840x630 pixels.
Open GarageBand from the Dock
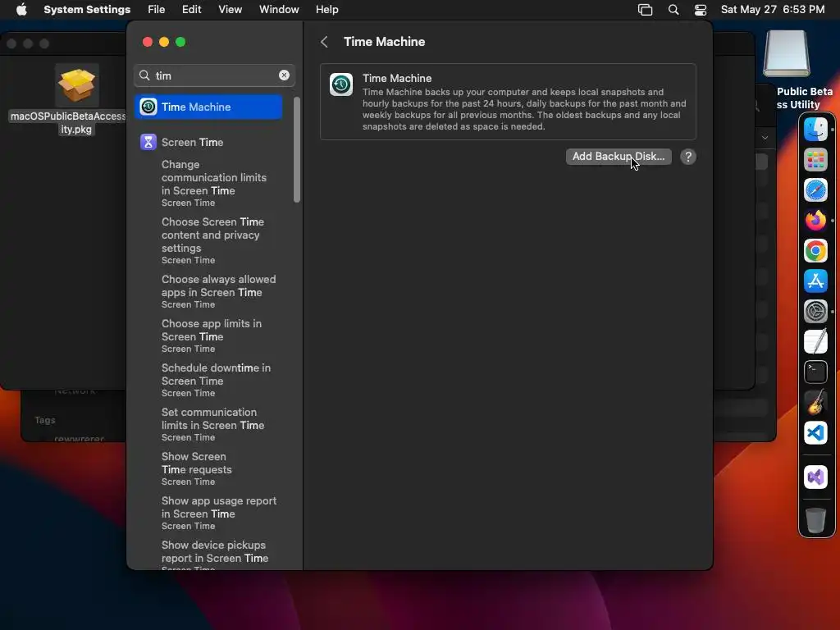tap(815, 402)
